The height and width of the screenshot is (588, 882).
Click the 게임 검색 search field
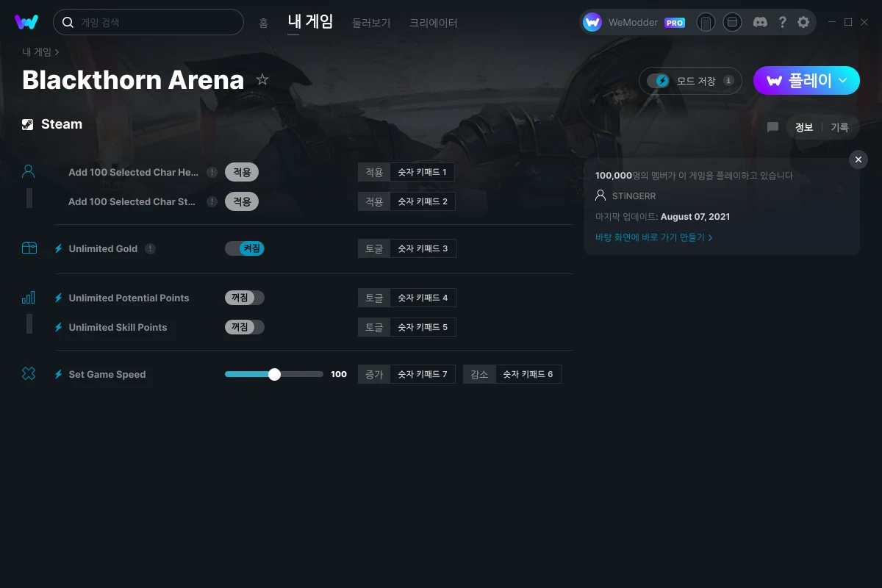(x=148, y=22)
